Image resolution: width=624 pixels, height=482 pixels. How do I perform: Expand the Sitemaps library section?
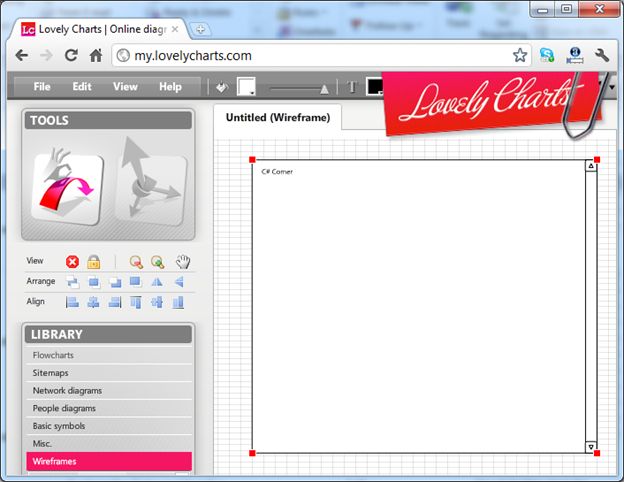tap(109, 373)
